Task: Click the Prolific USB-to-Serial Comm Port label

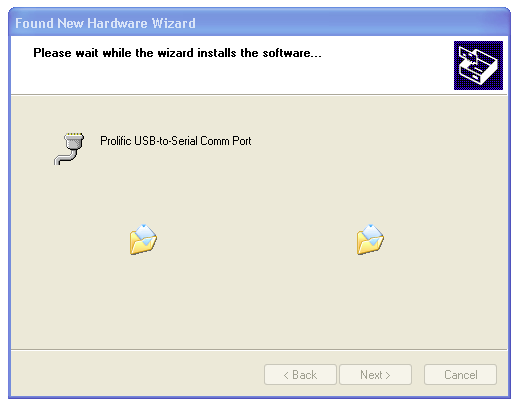Action: point(175,141)
